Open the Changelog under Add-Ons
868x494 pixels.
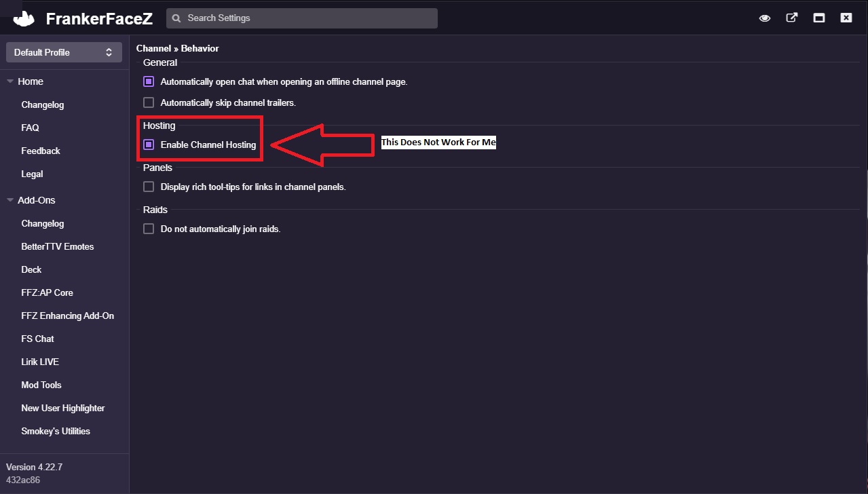point(43,223)
